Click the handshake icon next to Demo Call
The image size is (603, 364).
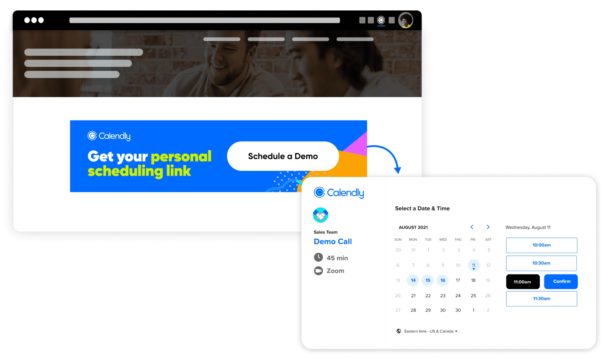(320, 215)
